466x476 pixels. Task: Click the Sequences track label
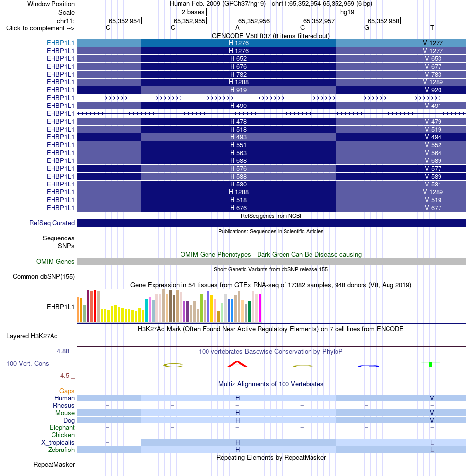[58, 238]
